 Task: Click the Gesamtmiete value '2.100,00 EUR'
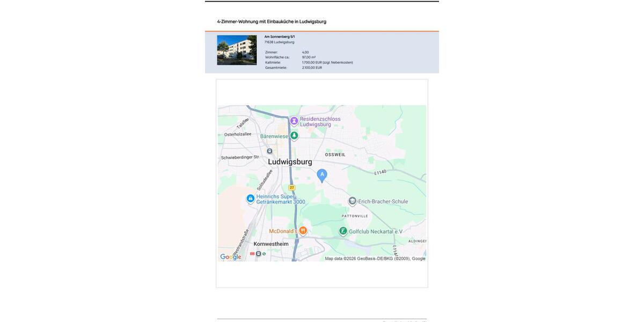[x=312, y=68]
